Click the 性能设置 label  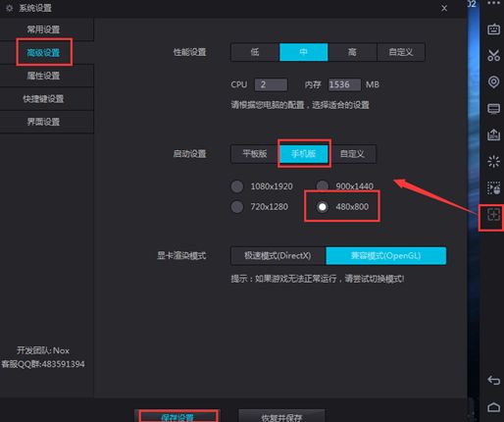click(189, 52)
